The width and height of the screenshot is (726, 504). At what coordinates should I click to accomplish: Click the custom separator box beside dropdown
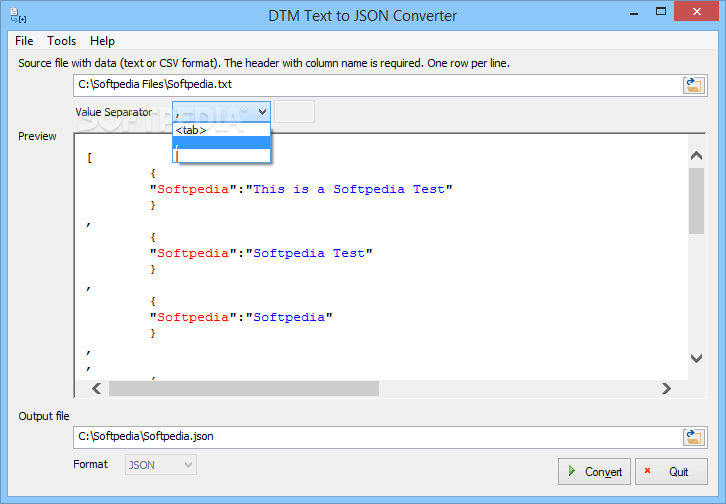(x=294, y=112)
